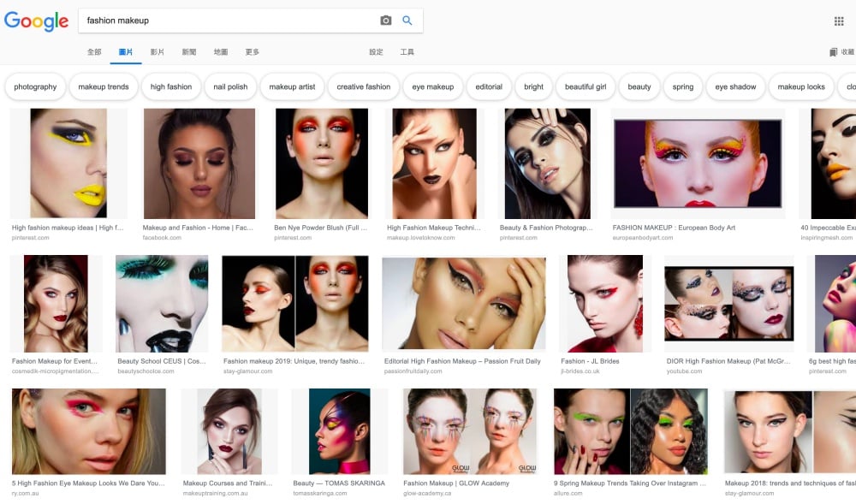Apply the "eye shadow" suggestion chip
Image resolution: width=856 pixels, height=504 pixels.
(x=736, y=86)
